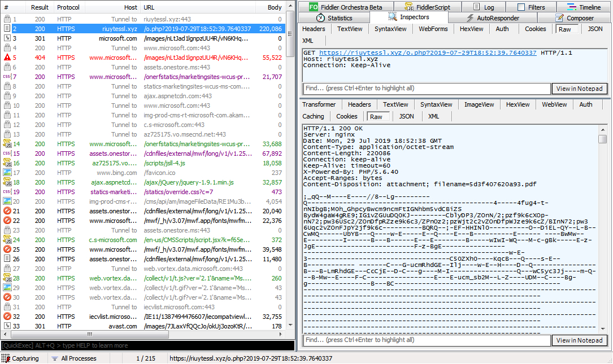
Task: Click the CSS icon of session 15
Action: coord(7,154)
